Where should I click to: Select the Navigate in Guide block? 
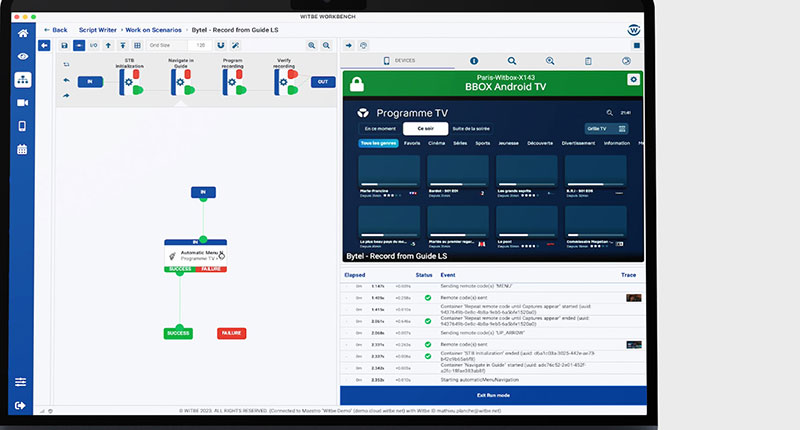[182, 82]
